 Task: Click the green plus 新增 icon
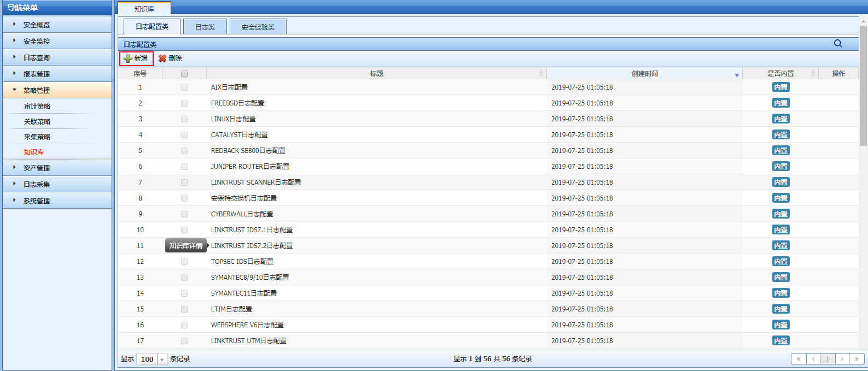click(x=128, y=58)
